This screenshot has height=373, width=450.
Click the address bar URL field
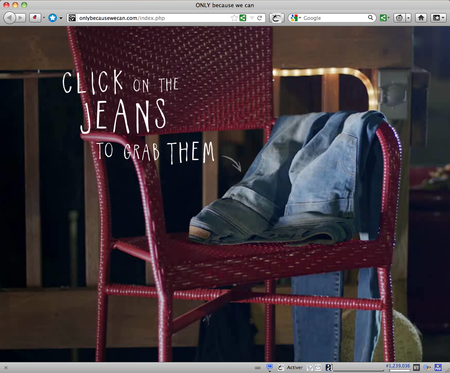[x=153, y=18]
